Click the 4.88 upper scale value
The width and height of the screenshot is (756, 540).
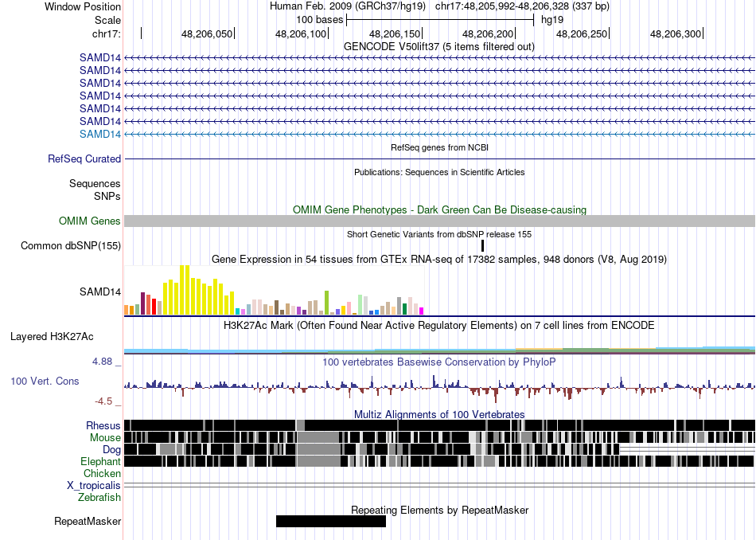[102, 362]
